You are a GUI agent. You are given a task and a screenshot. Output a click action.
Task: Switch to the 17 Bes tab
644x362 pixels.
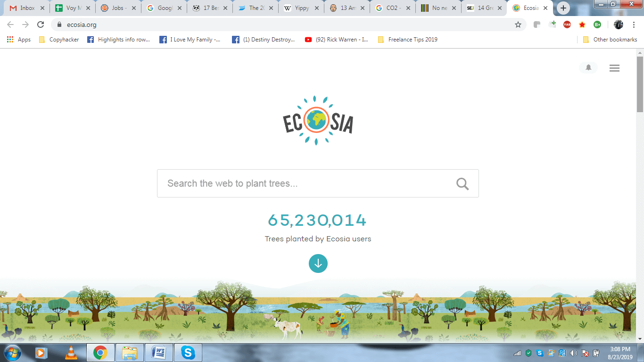(209, 8)
